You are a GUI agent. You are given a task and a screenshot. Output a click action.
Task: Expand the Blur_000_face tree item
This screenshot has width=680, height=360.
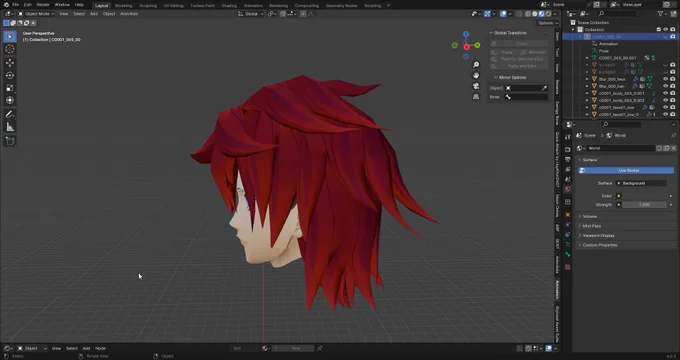coord(587,79)
